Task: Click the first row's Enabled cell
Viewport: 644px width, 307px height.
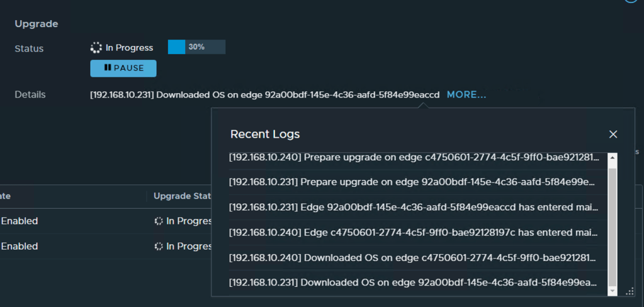Action: [x=20, y=221]
